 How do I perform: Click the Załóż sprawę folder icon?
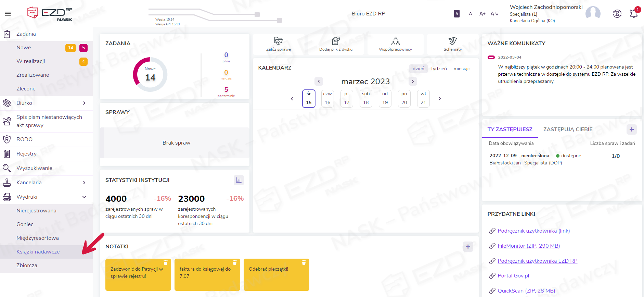click(x=278, y=41)
